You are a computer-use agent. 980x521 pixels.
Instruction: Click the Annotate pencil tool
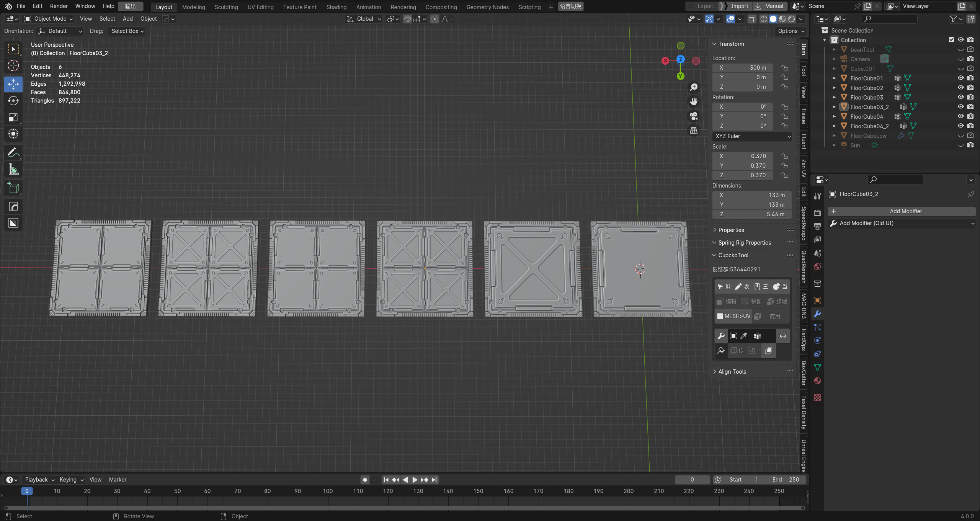click(x=13, y=153)
